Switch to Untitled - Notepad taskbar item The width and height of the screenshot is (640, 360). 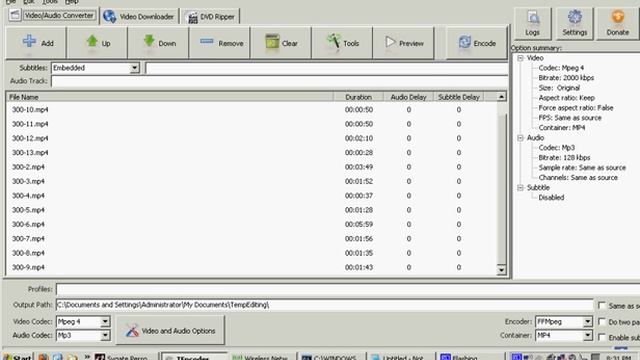400,357
